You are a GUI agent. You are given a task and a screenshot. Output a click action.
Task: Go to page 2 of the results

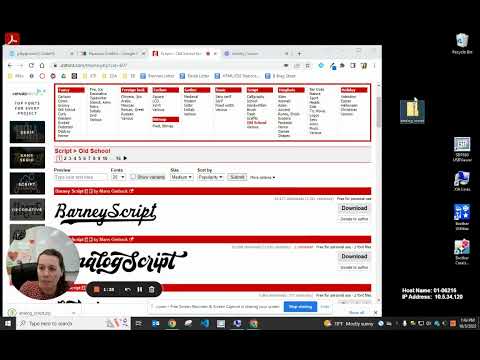[65, 158]
